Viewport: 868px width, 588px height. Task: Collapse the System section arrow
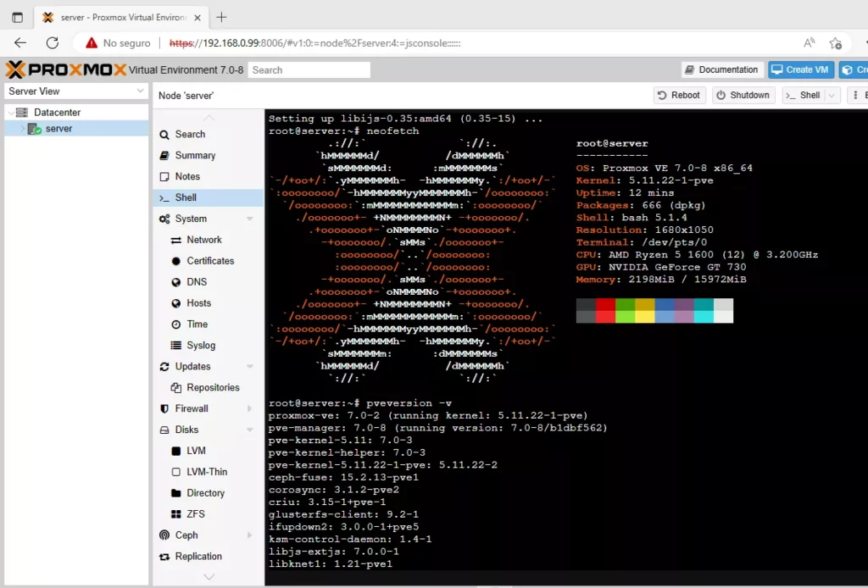pos(249,219)
